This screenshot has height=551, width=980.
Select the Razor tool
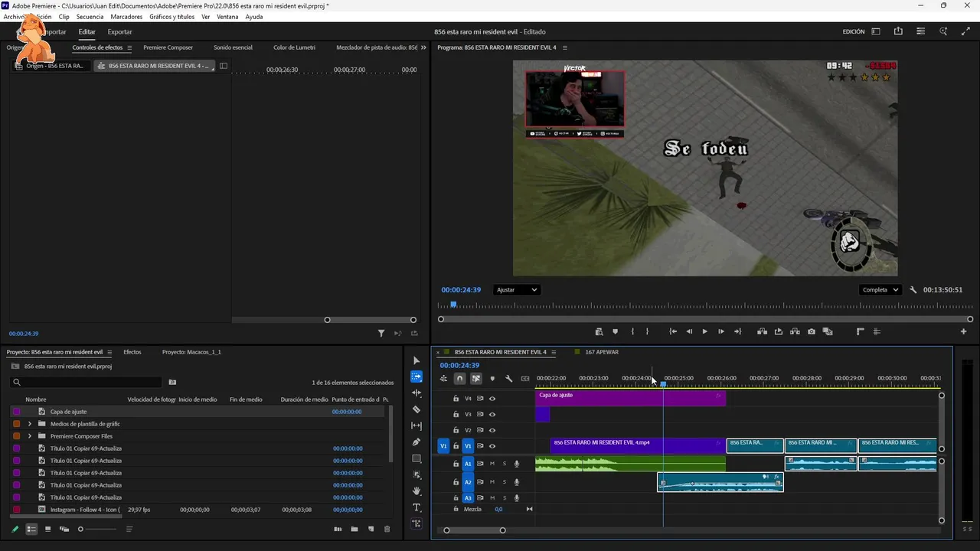click(x=416, y=409)
